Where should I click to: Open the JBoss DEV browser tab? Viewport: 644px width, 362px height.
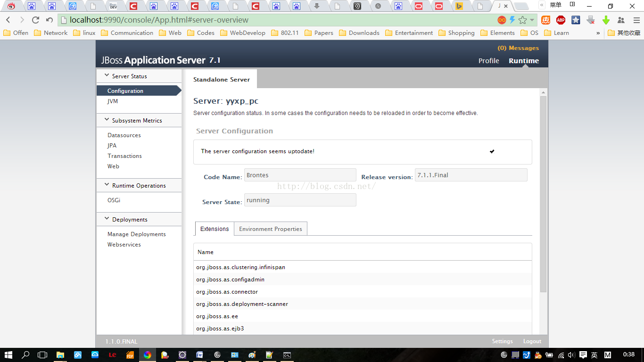click(113, 6)
